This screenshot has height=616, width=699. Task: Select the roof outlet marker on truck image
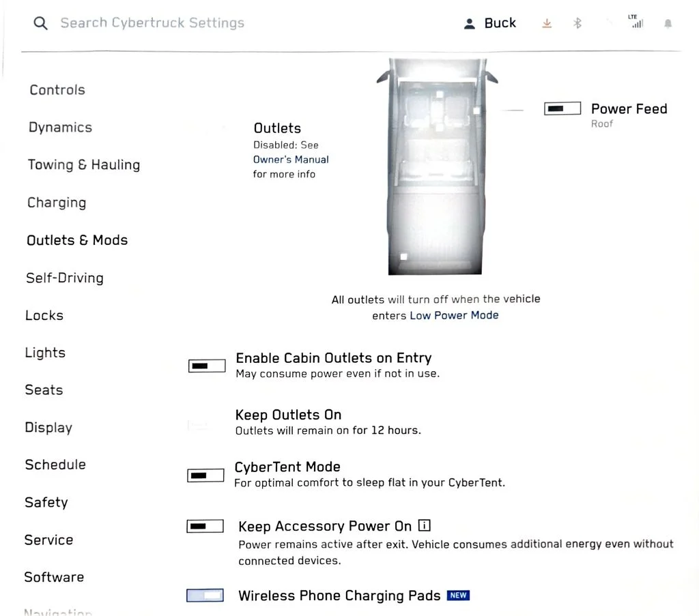[x=476, y=111]
